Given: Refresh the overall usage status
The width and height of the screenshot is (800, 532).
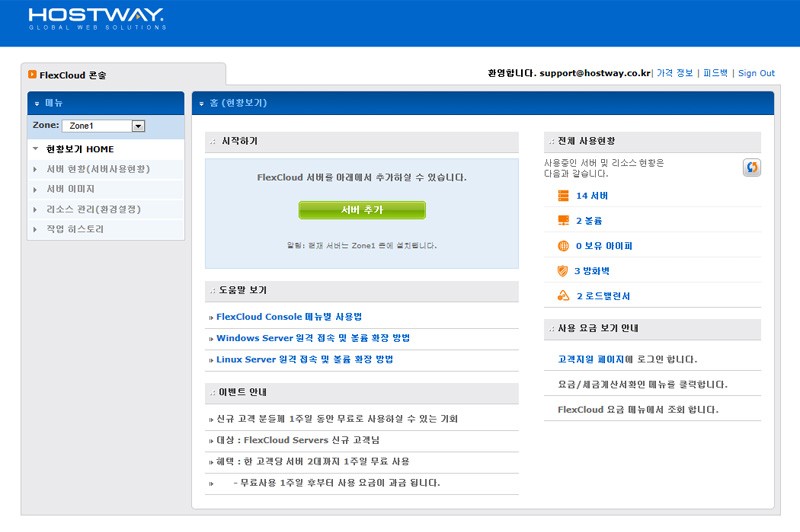Looking at the screenshot, I should point(752,167).
